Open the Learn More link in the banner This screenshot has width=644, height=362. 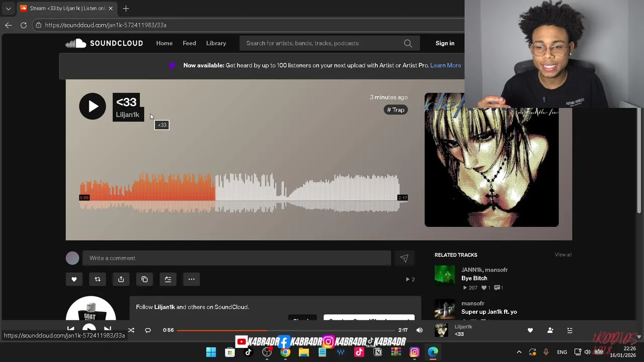click(445, 65)
